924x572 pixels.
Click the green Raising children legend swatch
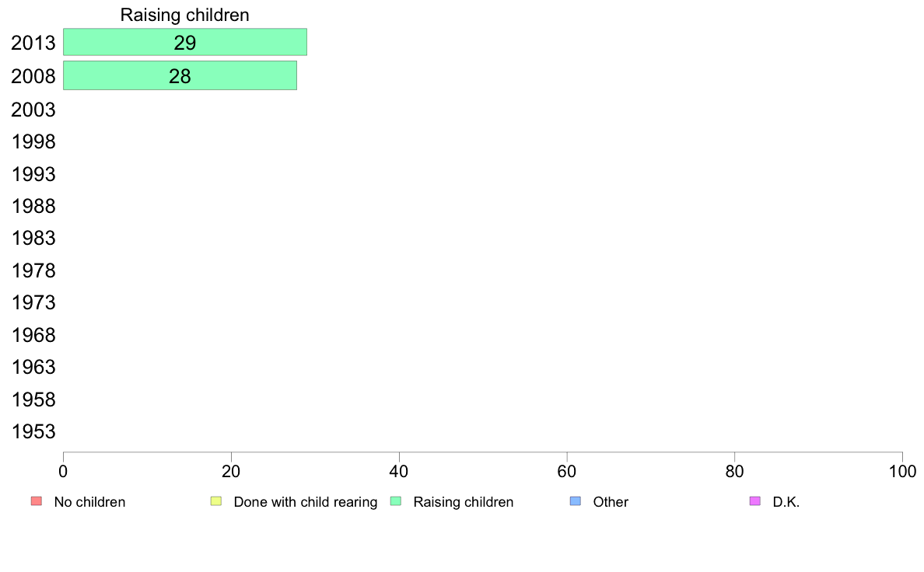[x=396, y=501]
